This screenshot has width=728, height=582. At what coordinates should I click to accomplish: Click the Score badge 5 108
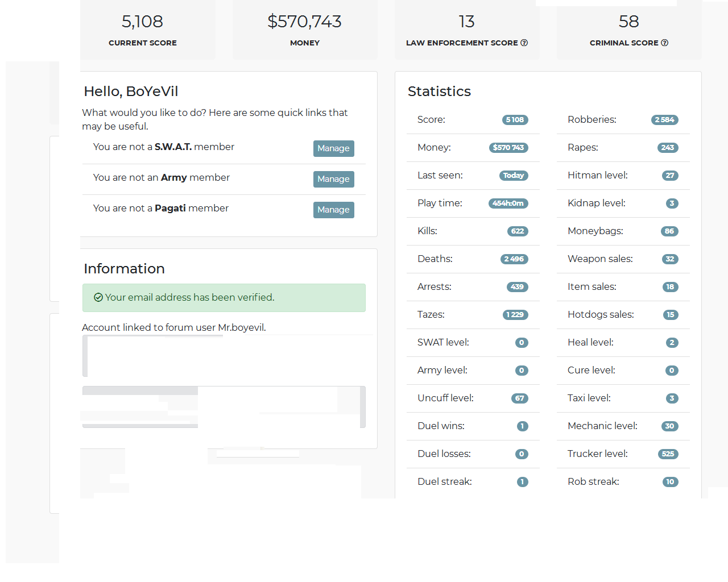[x=515, y=120]
